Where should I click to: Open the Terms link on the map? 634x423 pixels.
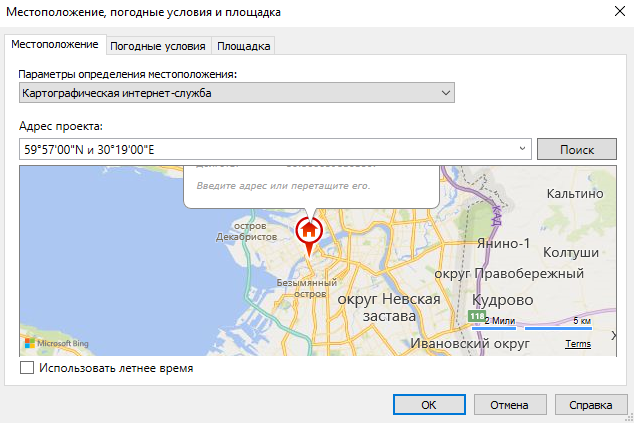coord(577,344)
